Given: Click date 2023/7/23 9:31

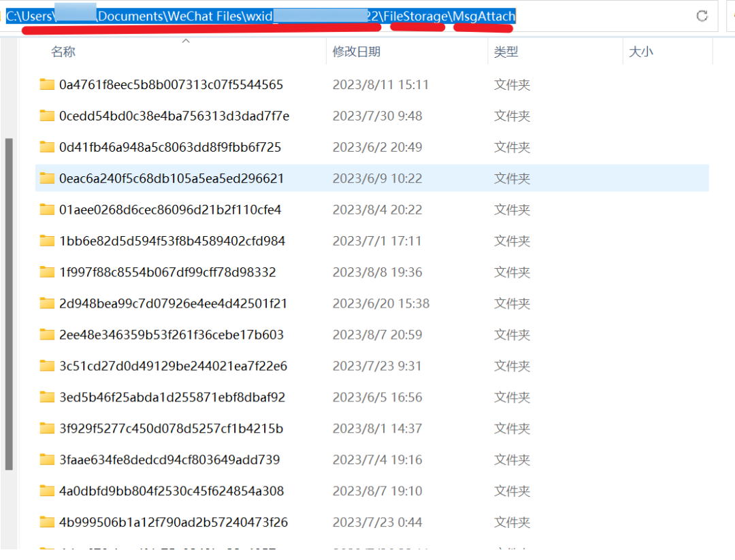Looking at the screenshot, I should point(377,366).
